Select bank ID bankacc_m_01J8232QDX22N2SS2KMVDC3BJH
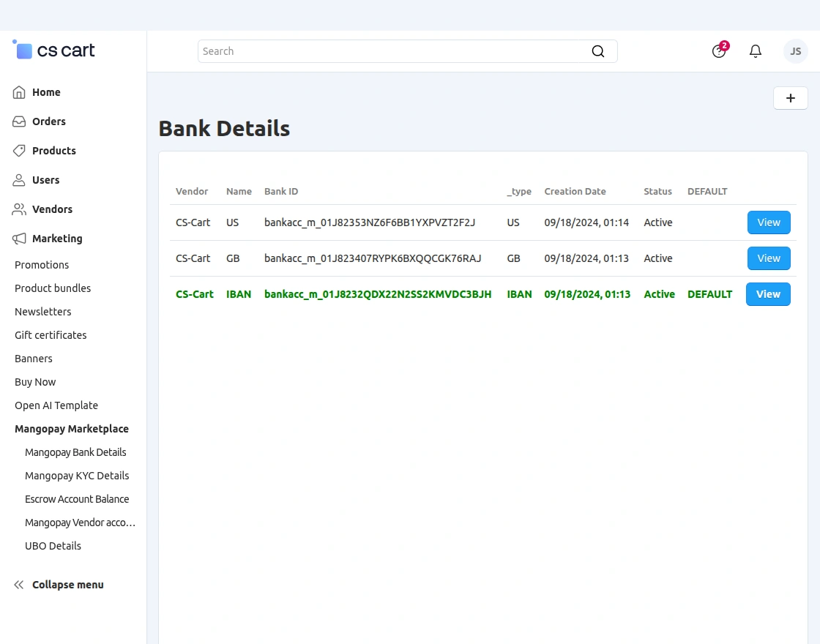Viewport: 820px width, 644px height. [x=378, y=294]
